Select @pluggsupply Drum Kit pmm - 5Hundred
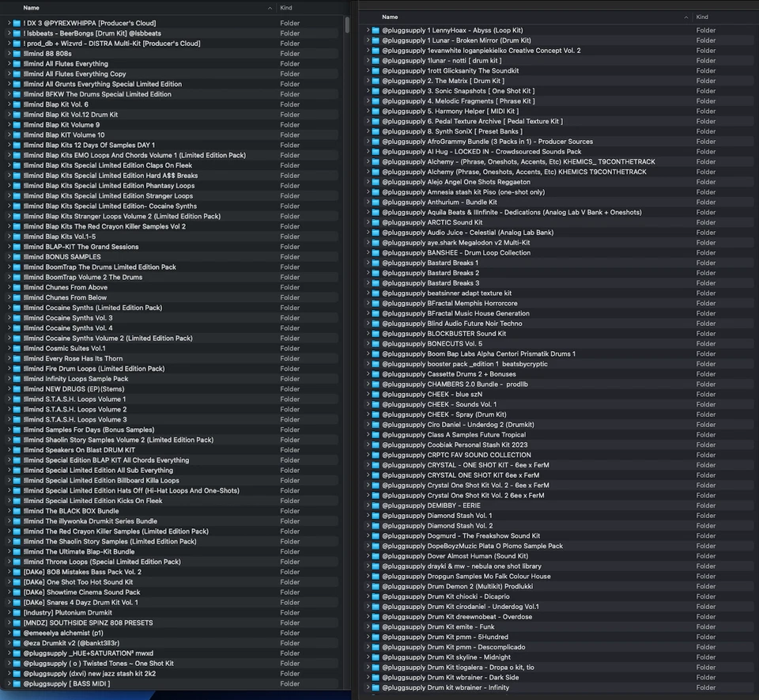Viewport: 759px width, 700px height. pos(559,637)
